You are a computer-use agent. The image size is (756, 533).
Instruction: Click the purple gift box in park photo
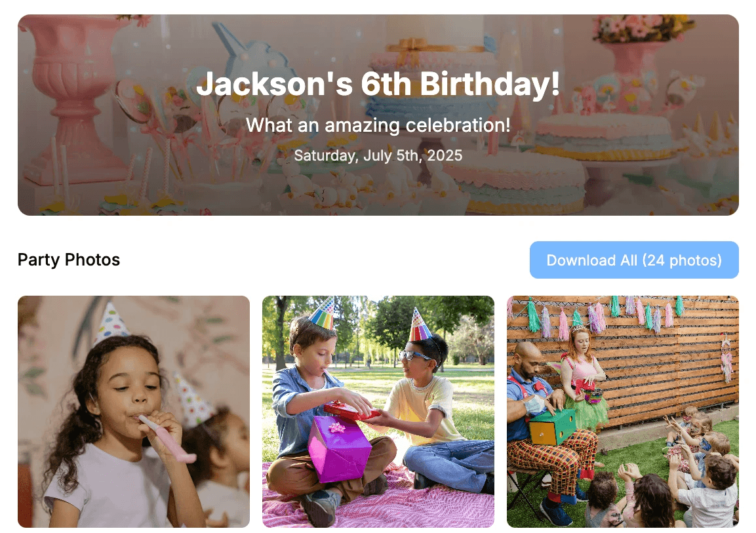point(339,448)
